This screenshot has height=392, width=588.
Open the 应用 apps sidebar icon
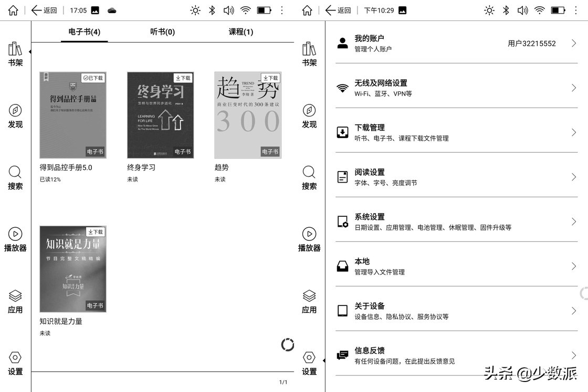(x=15, y=300)
